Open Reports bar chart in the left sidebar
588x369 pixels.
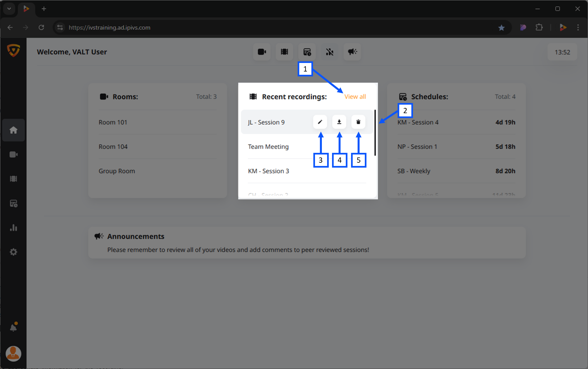[13, 228]
